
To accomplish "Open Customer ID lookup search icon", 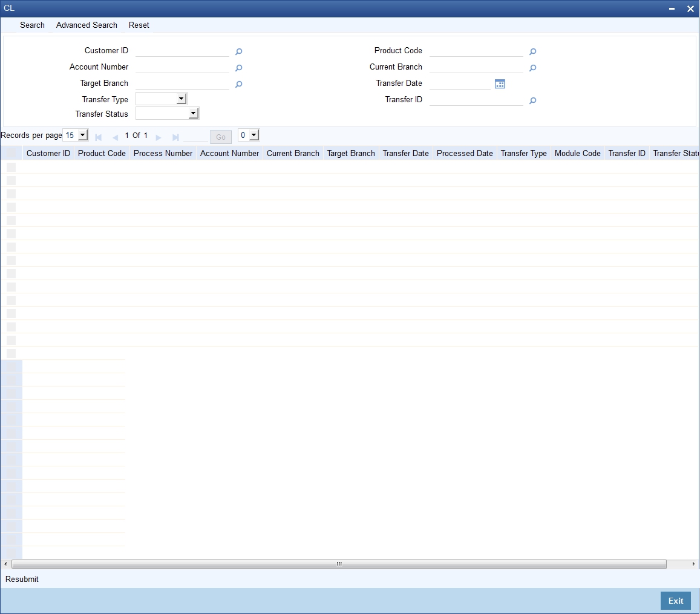I will click(239, 52).
